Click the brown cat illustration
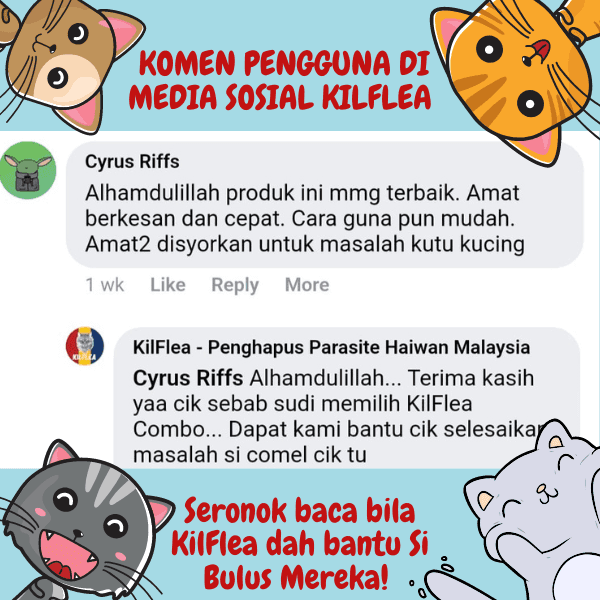The image size is (600, 600). [x=67, y=63]
